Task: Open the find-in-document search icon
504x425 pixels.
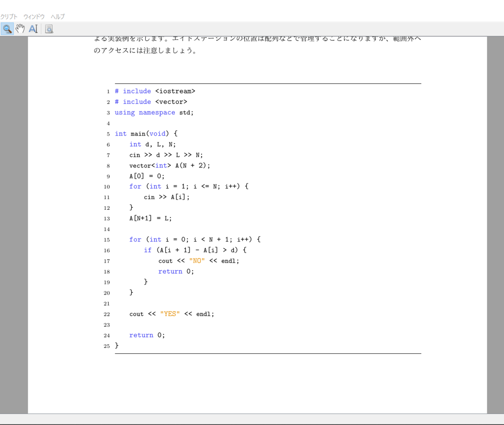Action: point(49,29)
